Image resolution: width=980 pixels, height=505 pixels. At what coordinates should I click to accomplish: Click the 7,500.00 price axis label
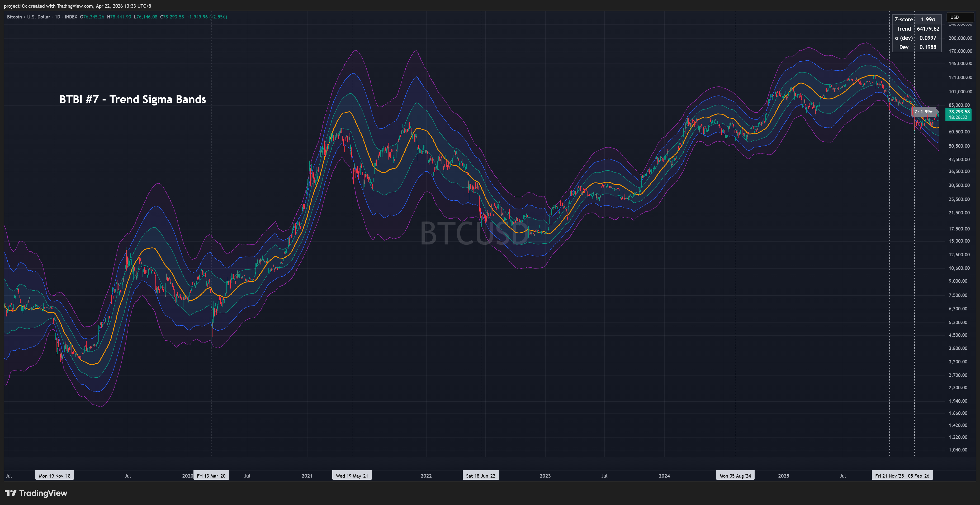click(x=958, y=295)
